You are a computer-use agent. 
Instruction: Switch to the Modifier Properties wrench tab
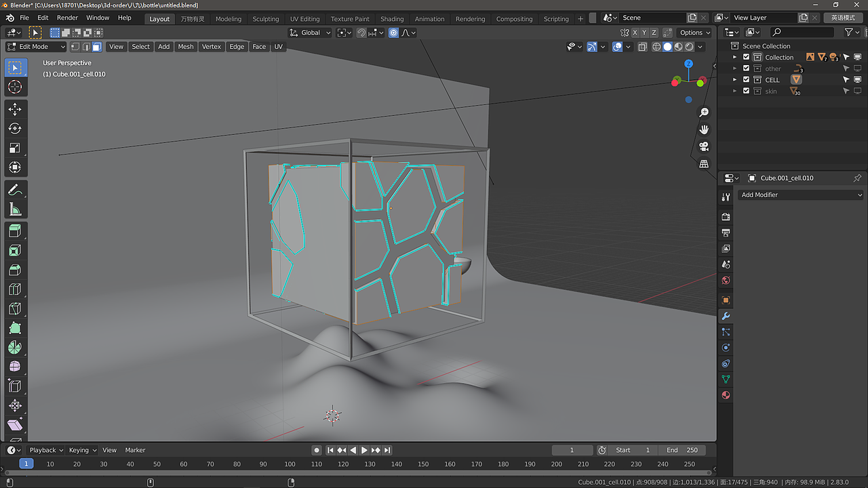pyautogui.click(x=726, y=316)
